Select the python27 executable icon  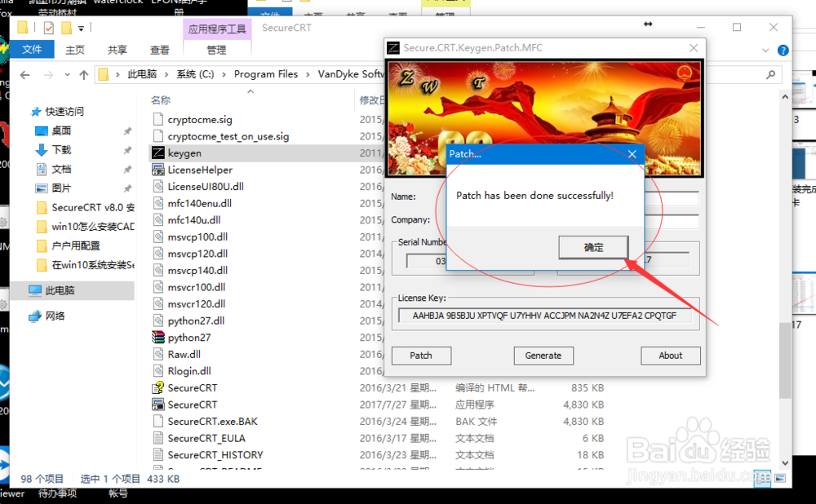(180, 337)
